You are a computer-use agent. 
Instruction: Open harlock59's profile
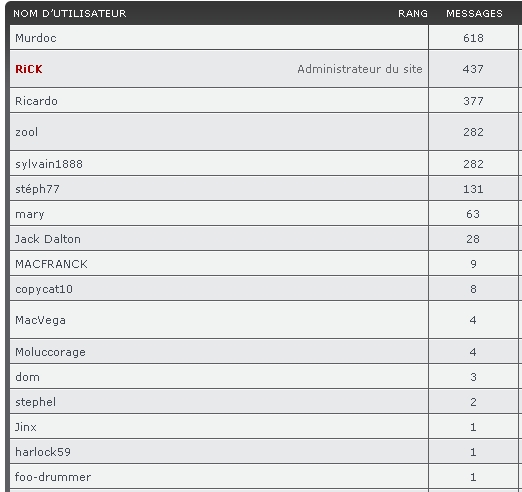tap(43, 452)
